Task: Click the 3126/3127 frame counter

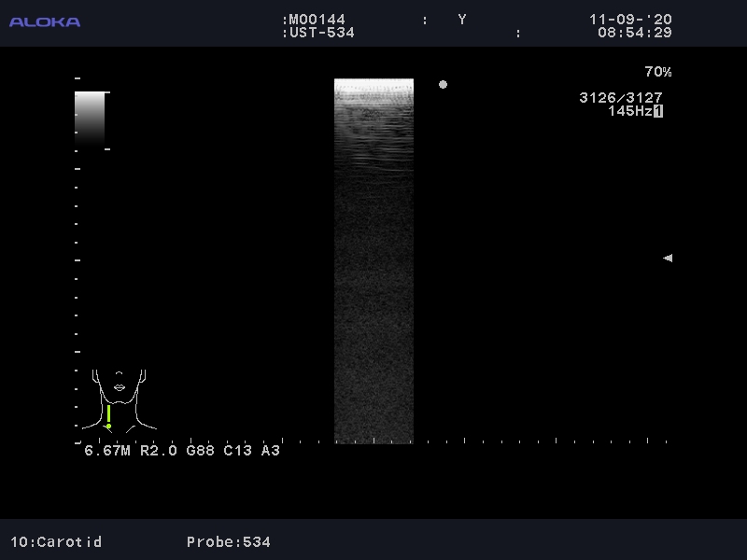Action: click(621, 98)
